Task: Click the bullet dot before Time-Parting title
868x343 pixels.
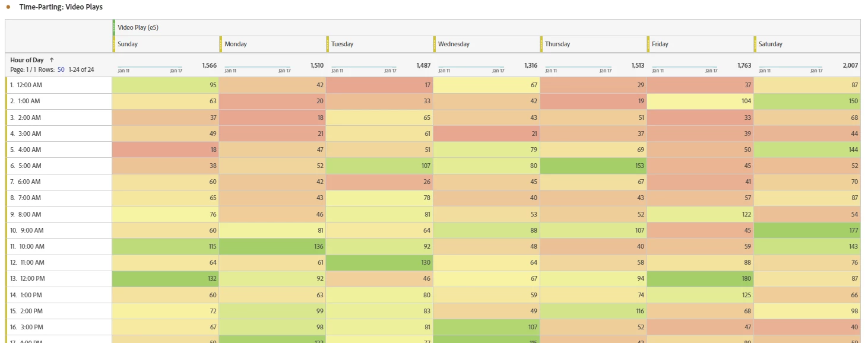Action: click(x=8, y=7)
